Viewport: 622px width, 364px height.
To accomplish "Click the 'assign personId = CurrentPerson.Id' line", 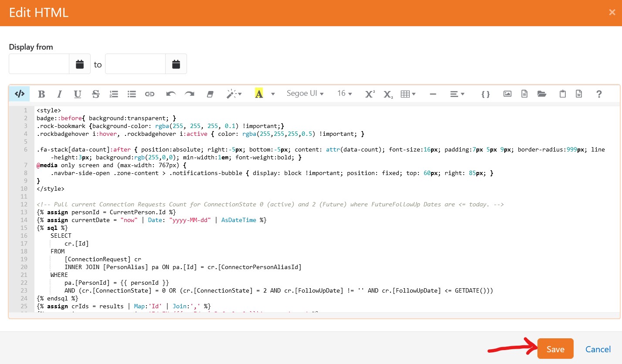I will tap(106, 212).
